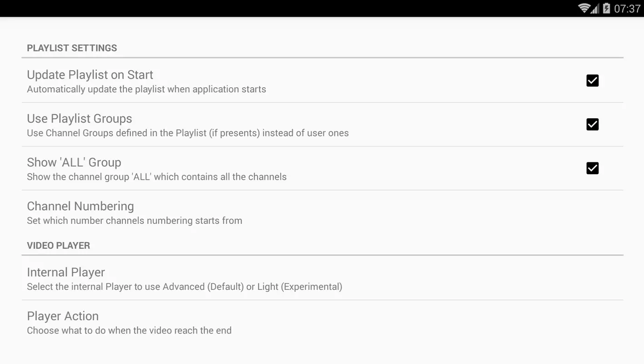Click the PLAYLIST SETTINGS section header

click(x=72, y=48)
